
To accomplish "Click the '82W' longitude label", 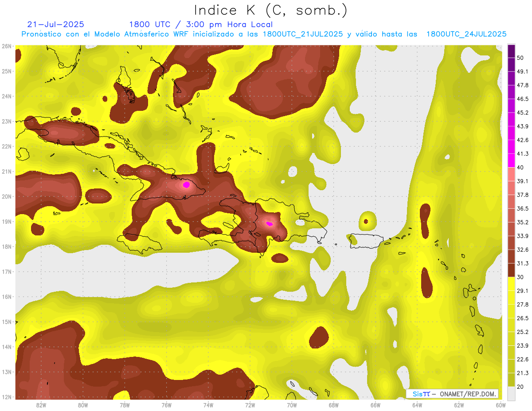I will (41, 405).
